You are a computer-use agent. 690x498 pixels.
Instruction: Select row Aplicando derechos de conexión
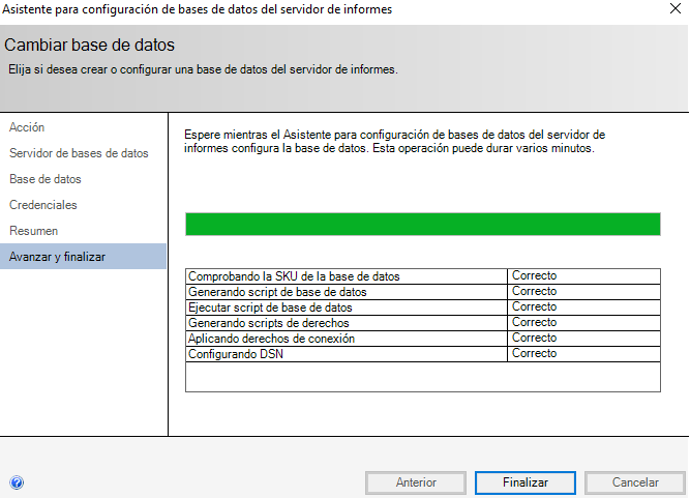[x=271, y=339]
